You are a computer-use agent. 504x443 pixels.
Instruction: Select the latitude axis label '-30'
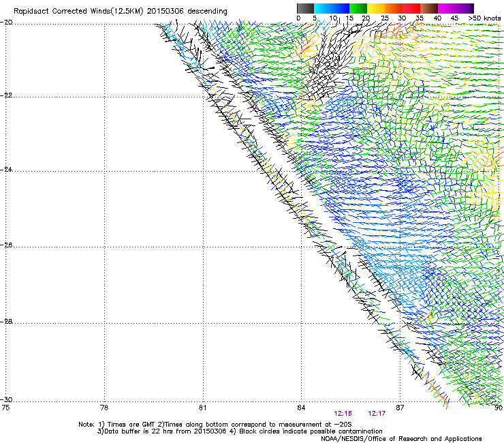coord(6,399)
